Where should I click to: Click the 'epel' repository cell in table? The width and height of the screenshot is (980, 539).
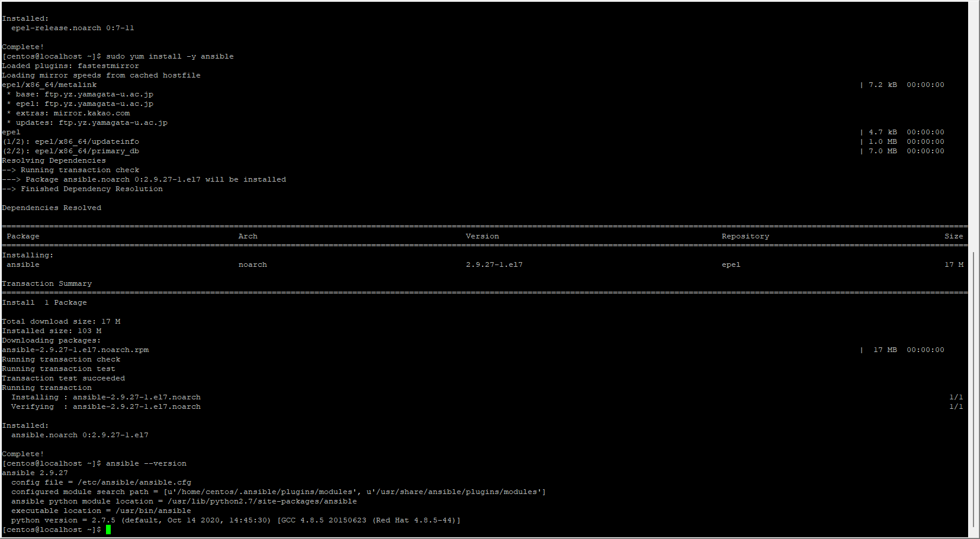(731, 264)
